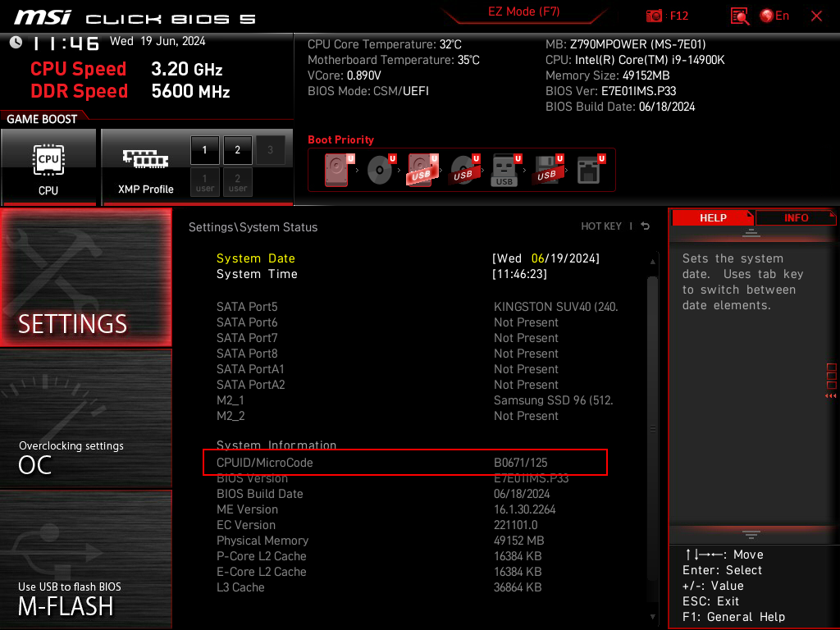Image resolution: width=840 pixels, height=630 pixels.
Task: Switch to the INFO tab
Action: pos(796,217)
